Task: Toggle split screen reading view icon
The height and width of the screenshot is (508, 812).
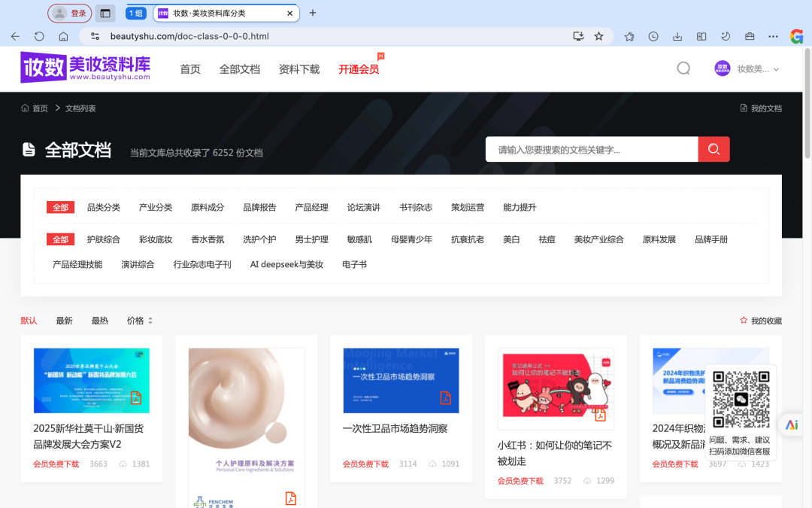Action: point(701,36)
